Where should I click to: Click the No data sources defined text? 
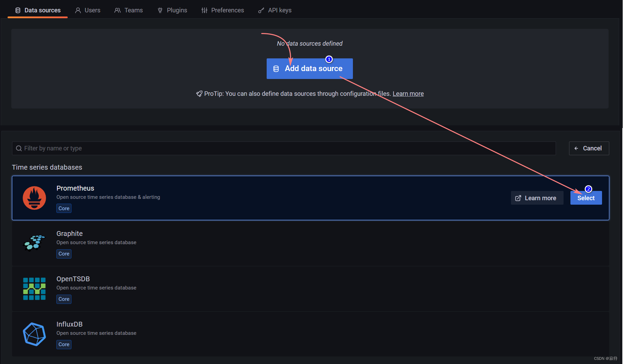(310, 44)
